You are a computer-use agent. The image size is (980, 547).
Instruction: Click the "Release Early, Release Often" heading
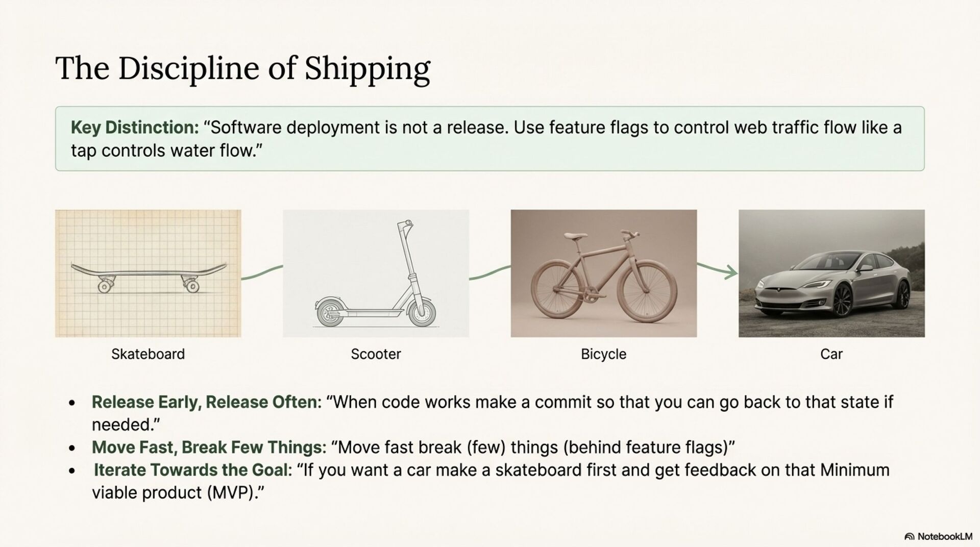[x=204, y=402]
